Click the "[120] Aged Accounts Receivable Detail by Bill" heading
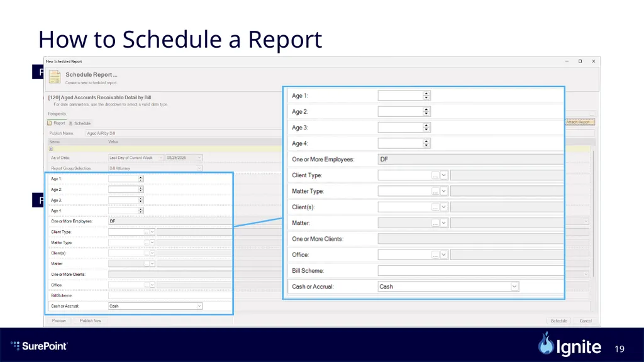Viewport: 644px width, 362px height. point(100,97)
